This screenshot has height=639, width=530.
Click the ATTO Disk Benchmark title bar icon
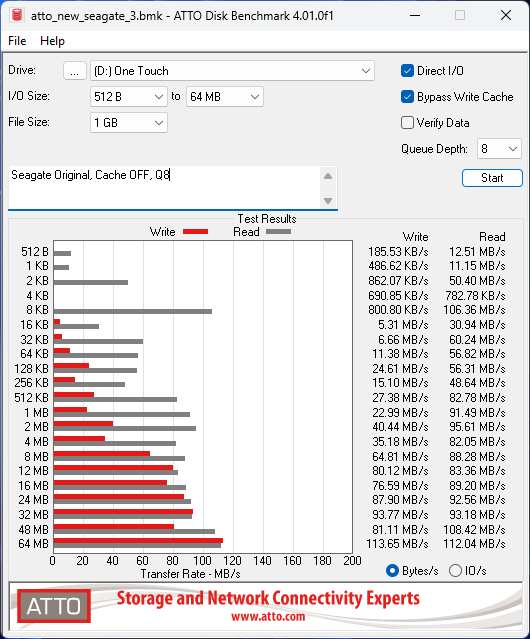(17, 15)
